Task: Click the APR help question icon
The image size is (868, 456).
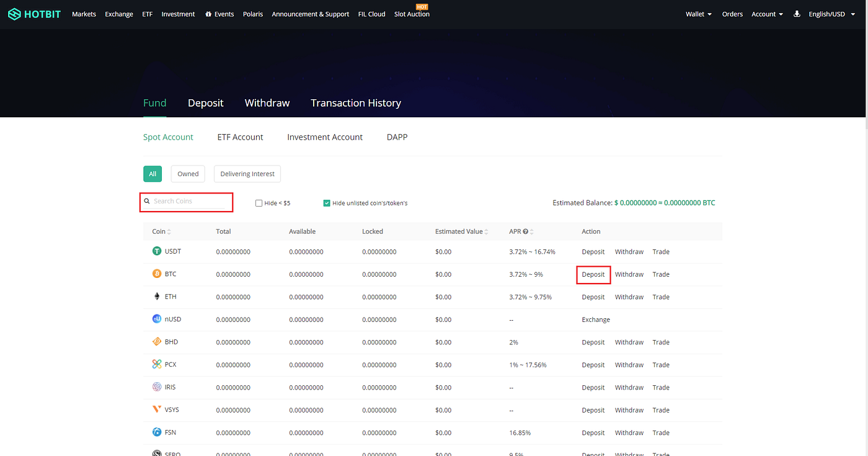Action: point(525,231)
